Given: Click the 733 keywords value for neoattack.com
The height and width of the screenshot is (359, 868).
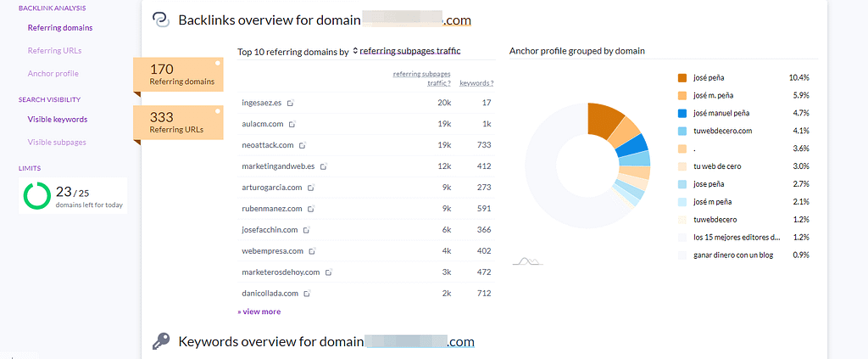Looking at the screenshot, I should click(484, 145).
